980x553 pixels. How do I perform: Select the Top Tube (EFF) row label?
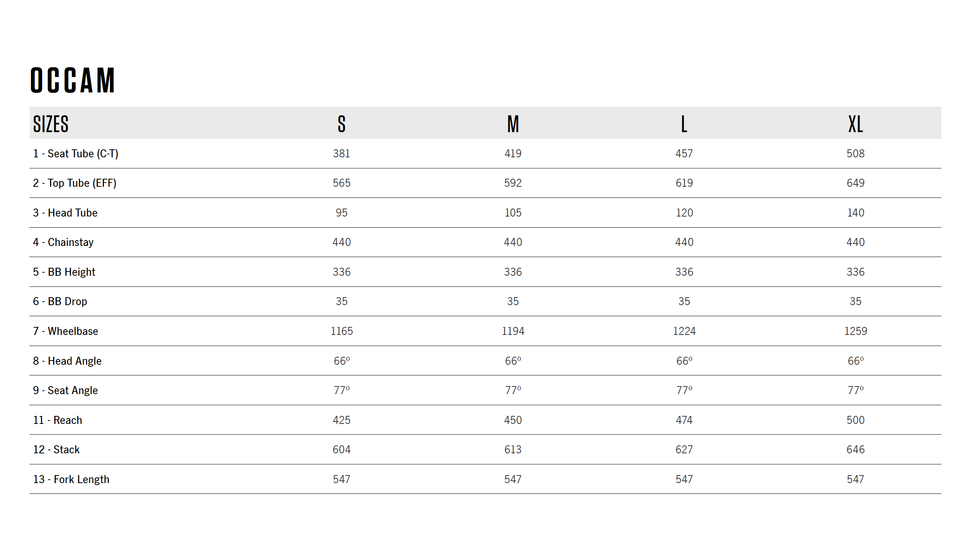75,183
